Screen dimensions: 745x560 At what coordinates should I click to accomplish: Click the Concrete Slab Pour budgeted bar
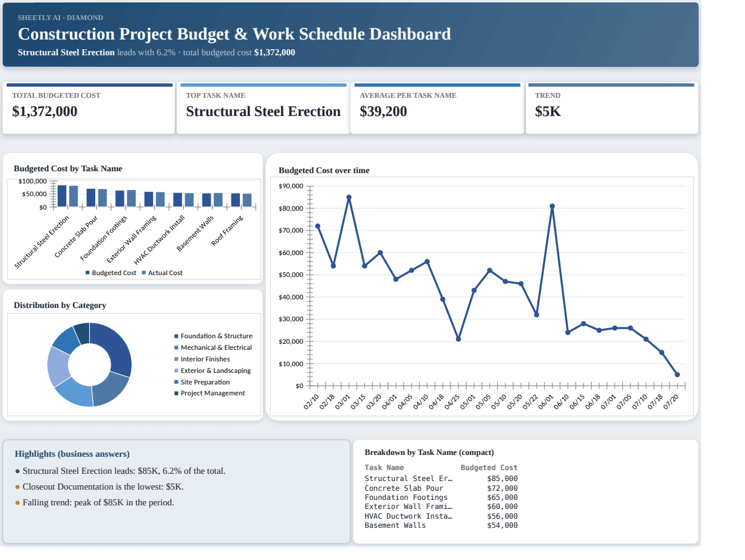pyautogui.click(x=91, y=198)
